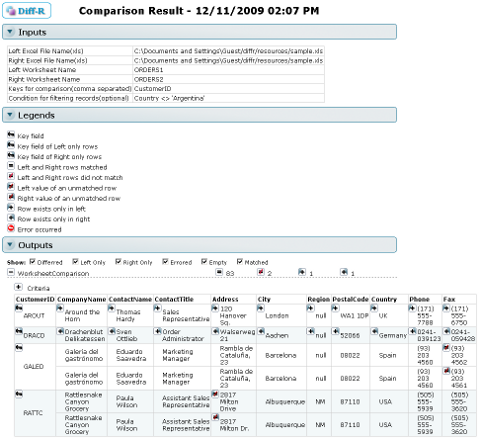This screenshot has height=439, width=480.
Task: Click the Right value of unmatched row icon
Action: pos(11,197)
